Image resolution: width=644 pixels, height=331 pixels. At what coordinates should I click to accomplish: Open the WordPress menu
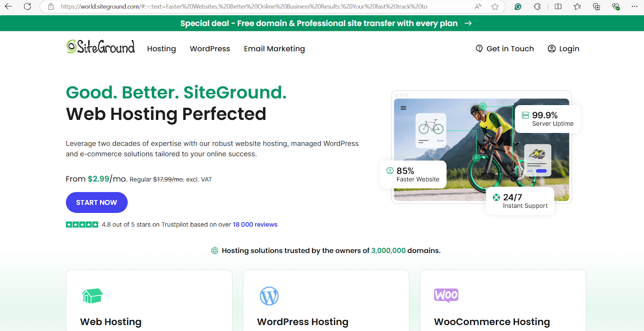[x=210, y=49]
